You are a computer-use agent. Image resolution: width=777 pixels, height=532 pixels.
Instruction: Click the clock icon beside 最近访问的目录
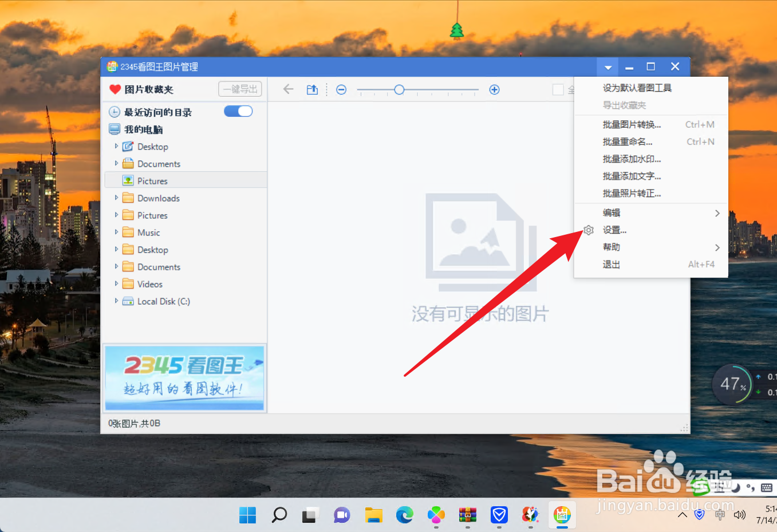point(115,112)
